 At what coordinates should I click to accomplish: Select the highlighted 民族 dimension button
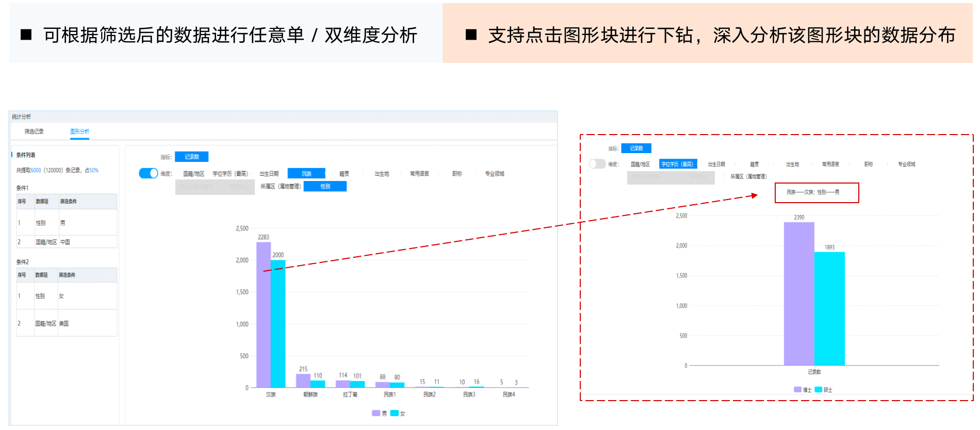click(306, 174)
